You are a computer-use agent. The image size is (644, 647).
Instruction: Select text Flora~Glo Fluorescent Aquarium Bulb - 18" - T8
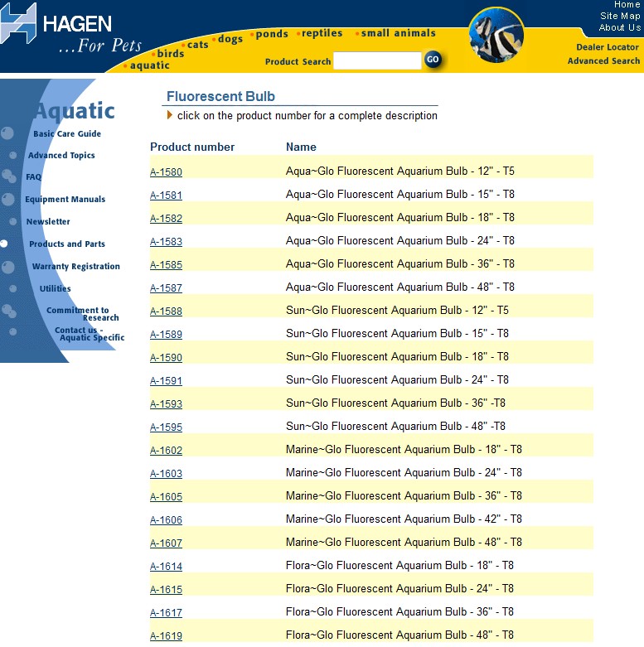[x=399, y=565]
